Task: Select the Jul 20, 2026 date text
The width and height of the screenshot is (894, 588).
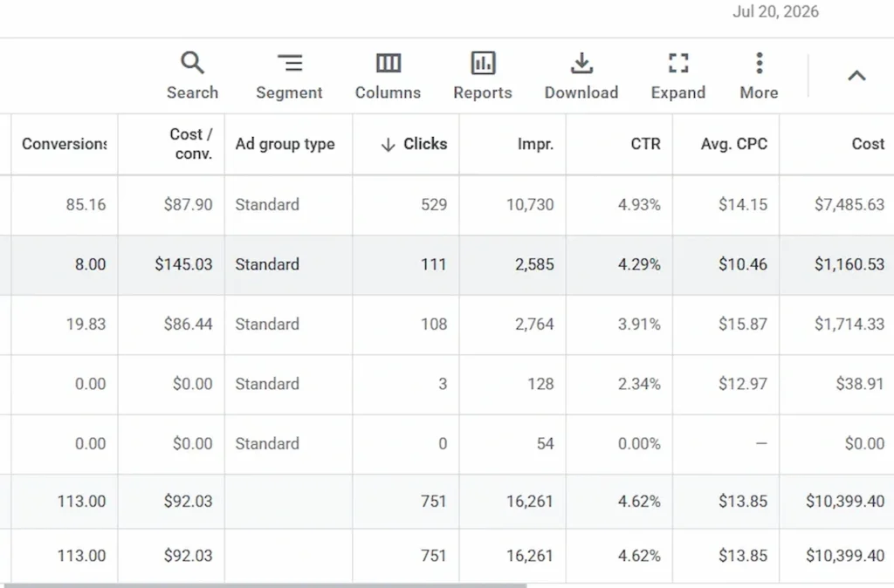Action: pos(775,11)
